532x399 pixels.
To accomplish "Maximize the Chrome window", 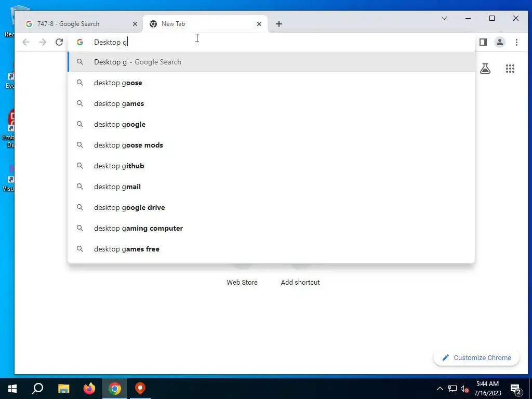I will (x=492, y=18).
